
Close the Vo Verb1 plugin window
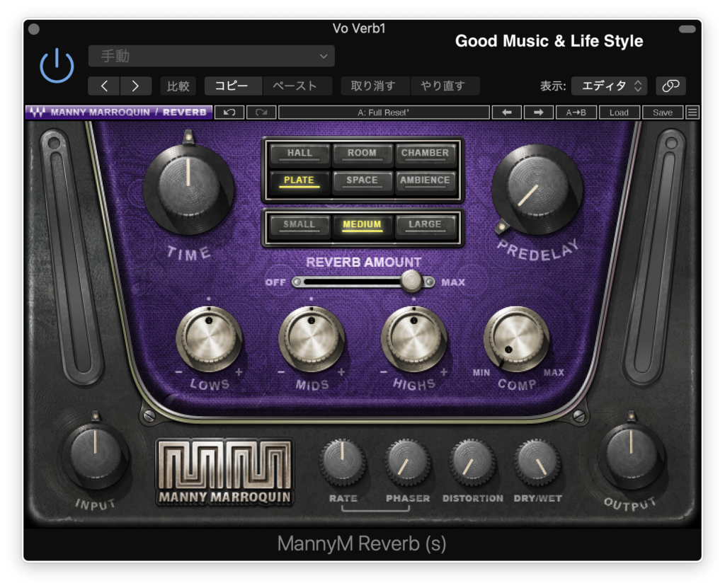coord(34,29)
